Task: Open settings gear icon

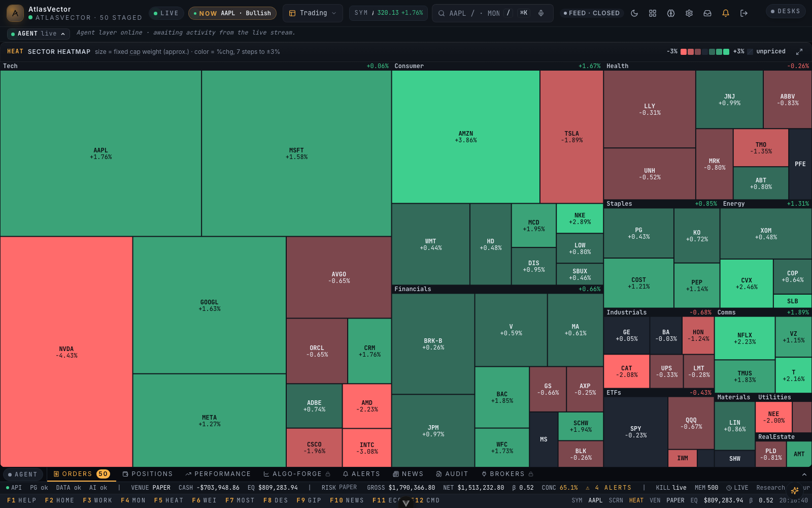Action: coord(689,13)
